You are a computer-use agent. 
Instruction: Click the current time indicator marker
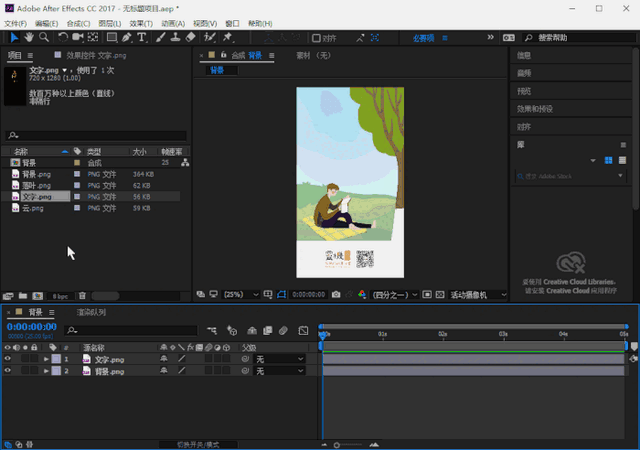322,335
